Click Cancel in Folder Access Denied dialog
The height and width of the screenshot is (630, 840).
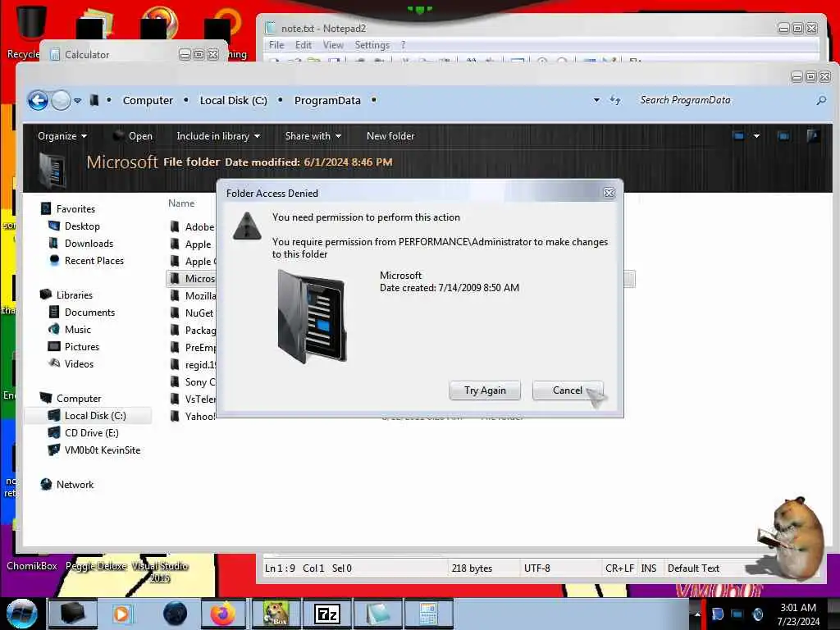[x=568, y=390]
